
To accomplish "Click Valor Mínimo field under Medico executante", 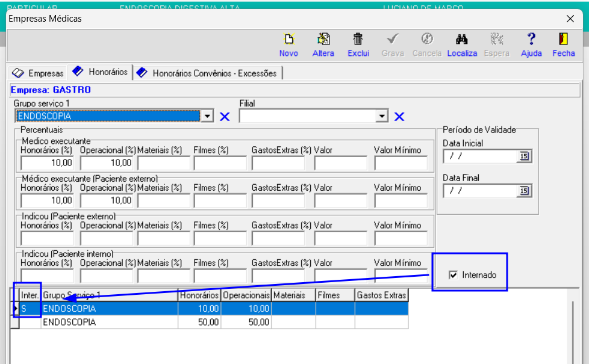I will [x=401, y=163].
